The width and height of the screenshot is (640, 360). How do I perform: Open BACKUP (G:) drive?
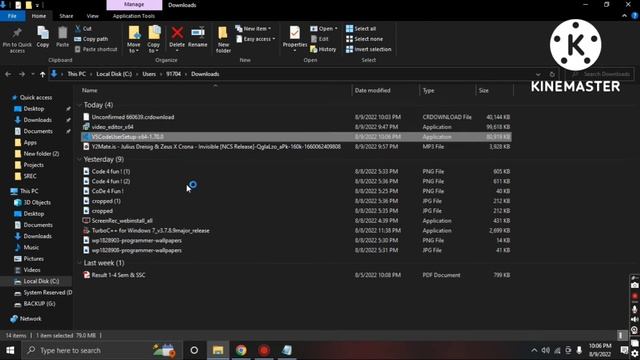39,304
